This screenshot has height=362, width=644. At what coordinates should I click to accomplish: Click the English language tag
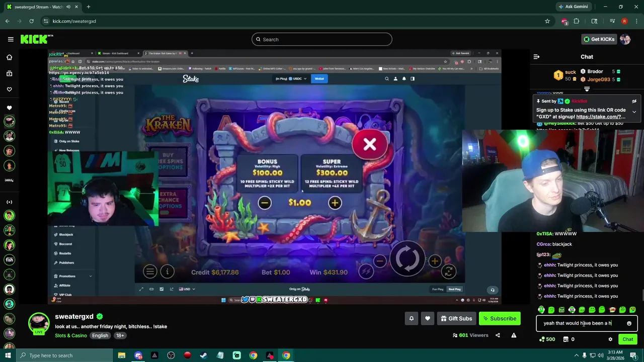tap(100, 335)
